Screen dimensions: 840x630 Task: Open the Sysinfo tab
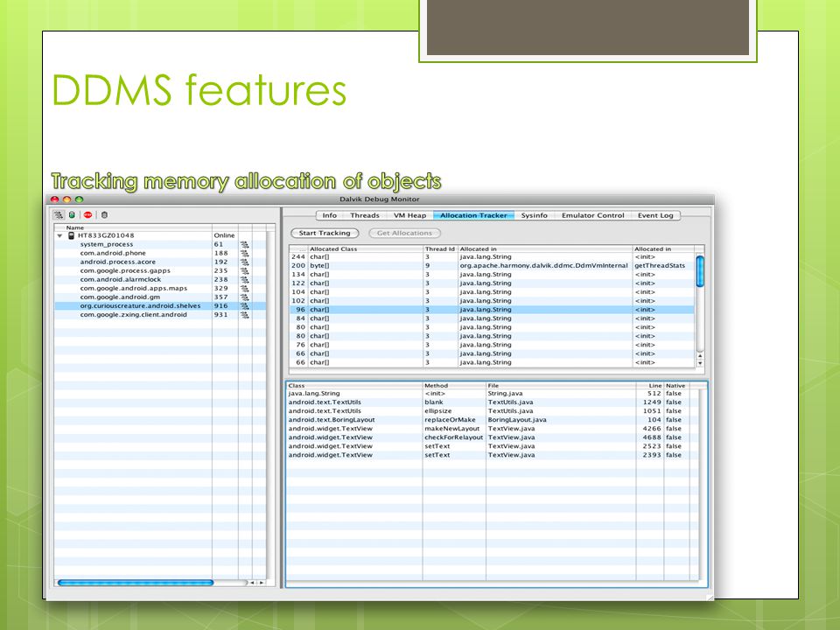(x=534, y=215)
